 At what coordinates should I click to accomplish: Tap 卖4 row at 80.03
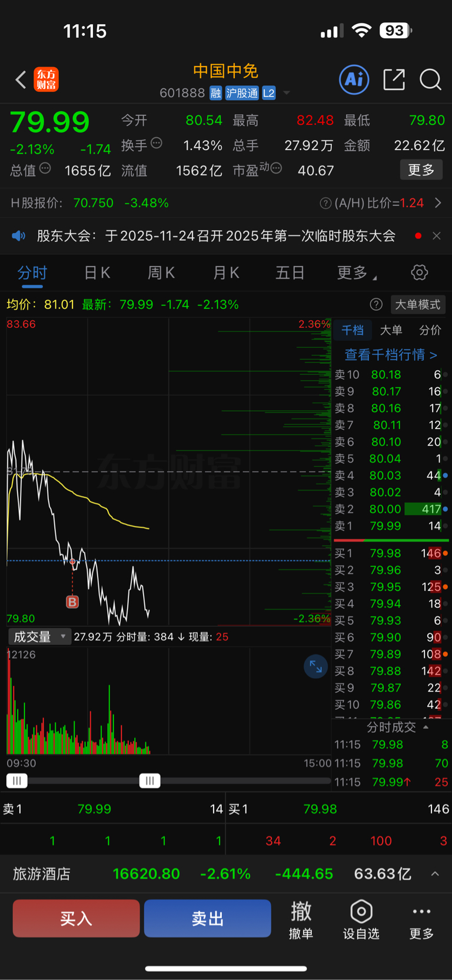[391, 475]
